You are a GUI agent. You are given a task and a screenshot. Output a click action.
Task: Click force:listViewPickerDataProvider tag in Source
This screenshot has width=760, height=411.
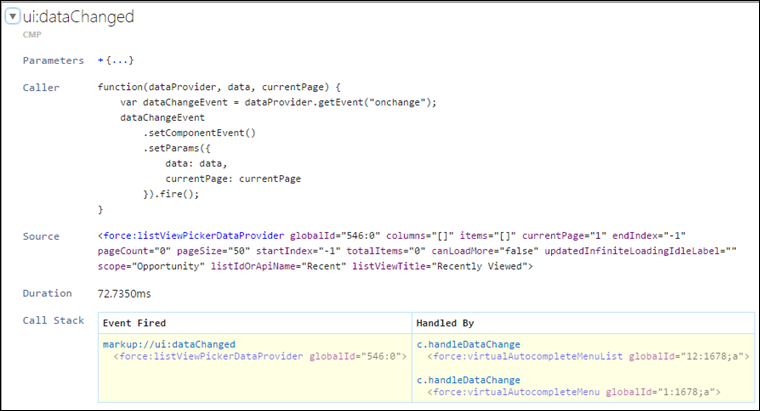coord(193,236)
